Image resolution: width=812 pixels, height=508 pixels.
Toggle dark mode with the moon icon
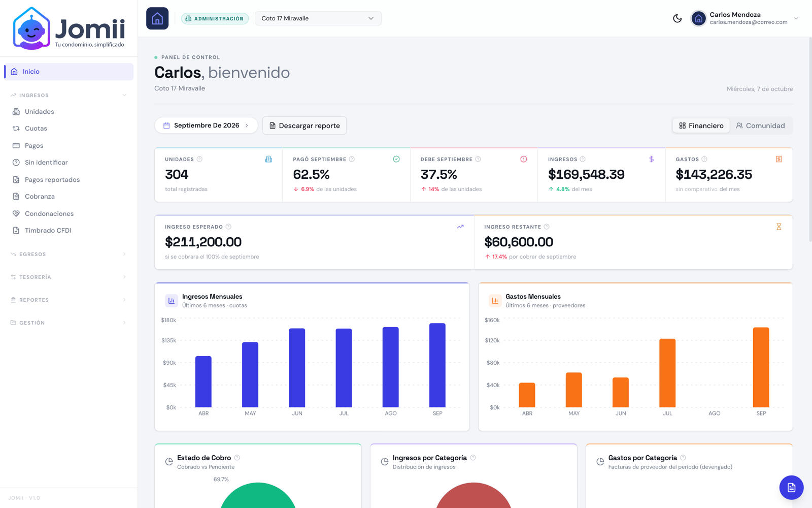click(677, 18)
